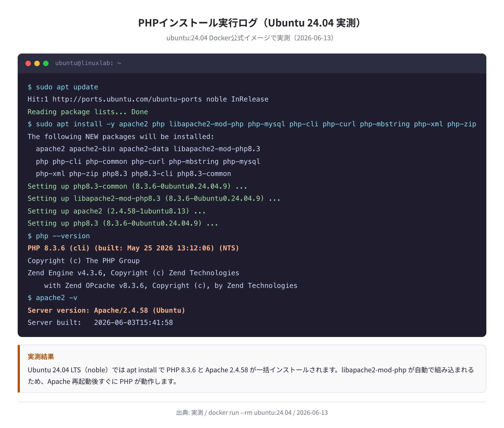Click the 'sudo apt install -y apache2' command
The width and height of the screenshot is (504, 428).
coord(252,124)
